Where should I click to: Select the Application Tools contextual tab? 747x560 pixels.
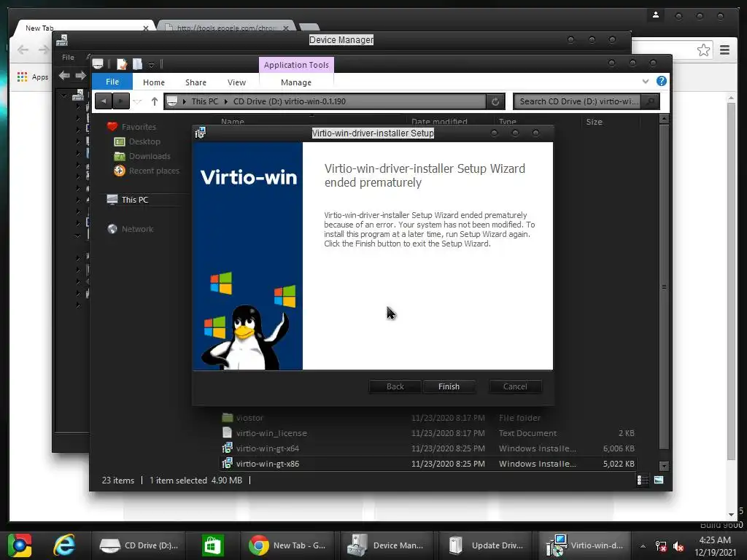tap(296, 65)
